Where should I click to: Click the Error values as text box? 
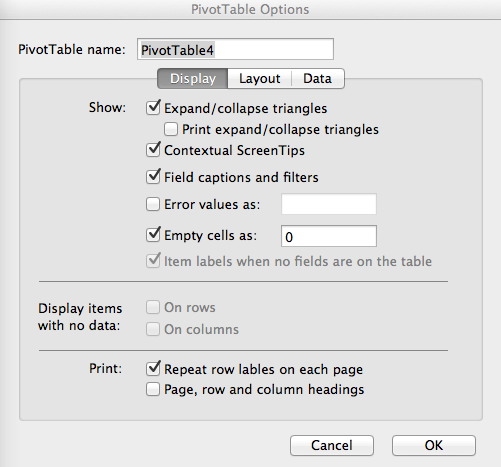329,204
